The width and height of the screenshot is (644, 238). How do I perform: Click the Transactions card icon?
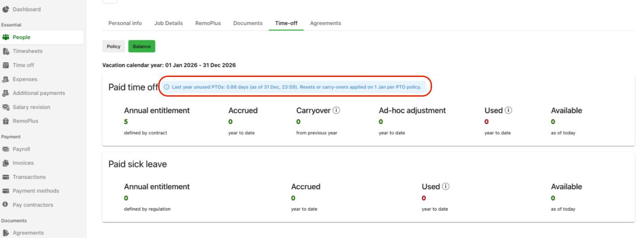pos(6,177)
